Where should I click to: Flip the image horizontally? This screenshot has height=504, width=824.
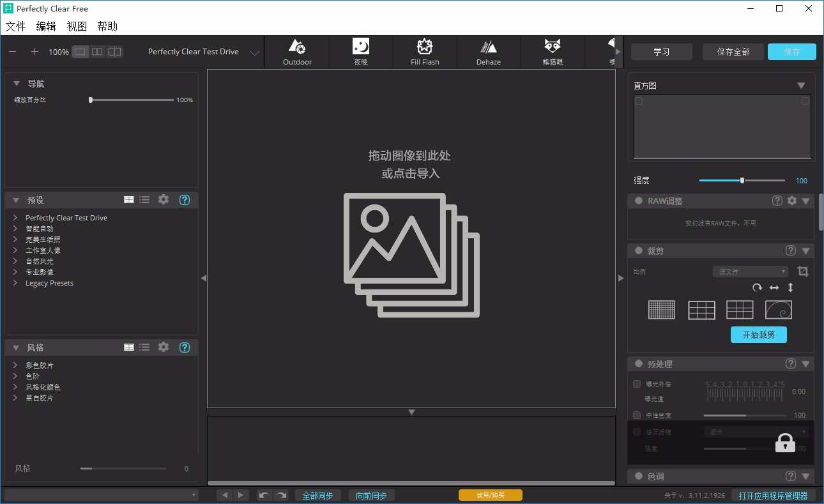pyautogui.click(x=774, y=287)
